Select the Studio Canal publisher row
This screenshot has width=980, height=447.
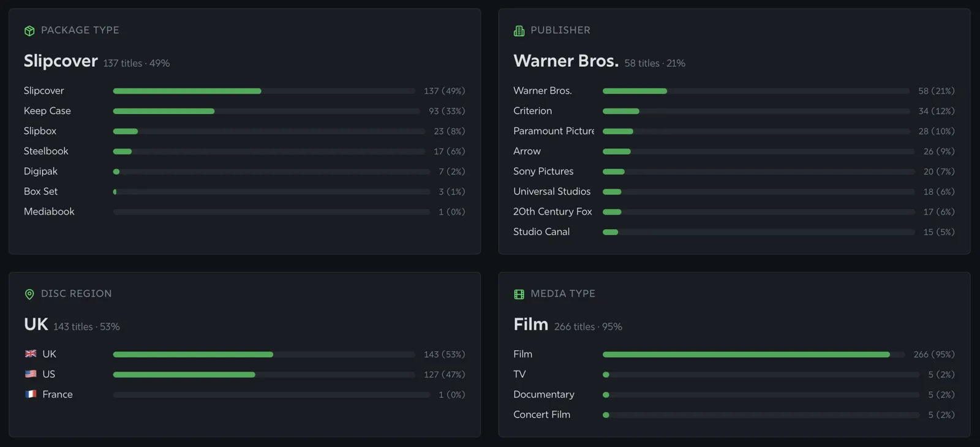[734, 232]
